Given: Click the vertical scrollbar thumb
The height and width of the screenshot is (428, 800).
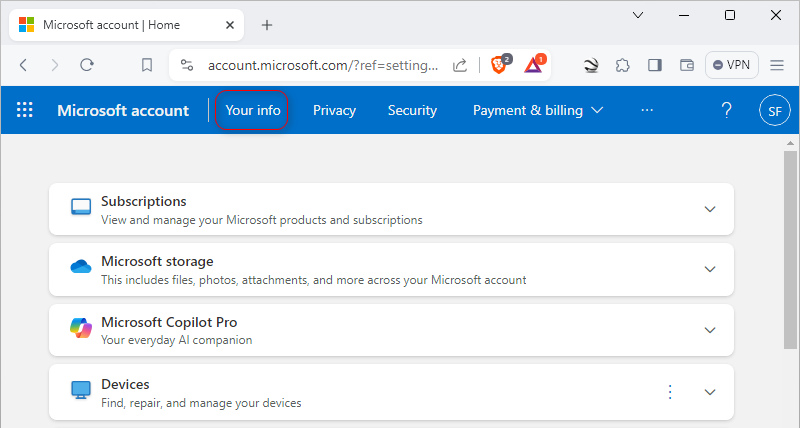Looking at the screenshot, I should (x=790, y=249).
